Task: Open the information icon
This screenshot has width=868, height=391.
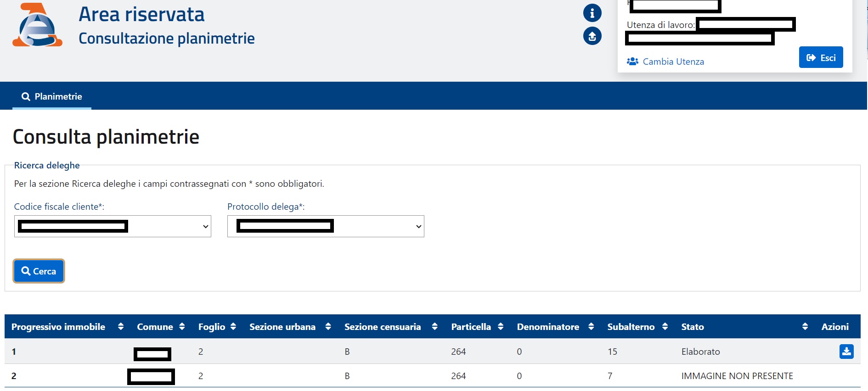Action: click(x=592, y=13)
